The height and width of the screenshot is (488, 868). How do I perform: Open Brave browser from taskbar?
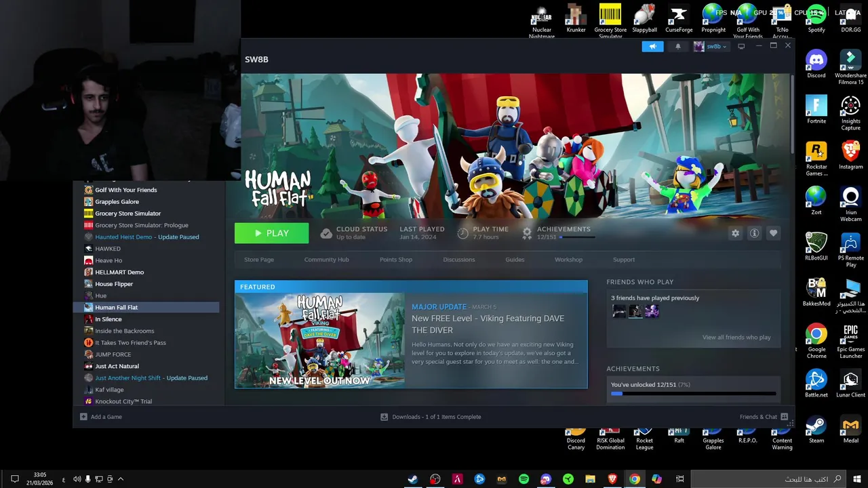point(612,479)
